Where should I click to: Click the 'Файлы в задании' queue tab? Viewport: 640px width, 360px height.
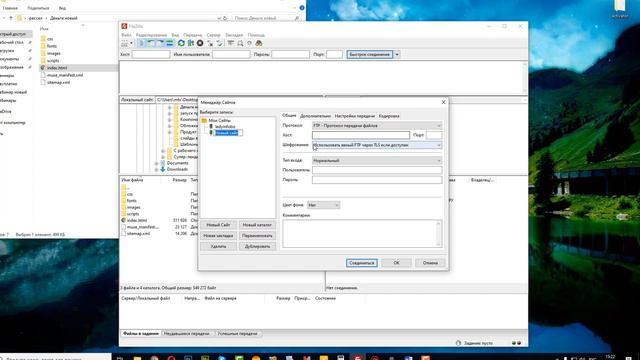click(141, 333)
